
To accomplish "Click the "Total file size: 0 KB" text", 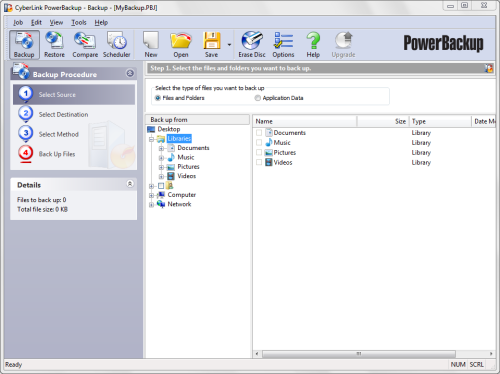I will tap(42, 209).
